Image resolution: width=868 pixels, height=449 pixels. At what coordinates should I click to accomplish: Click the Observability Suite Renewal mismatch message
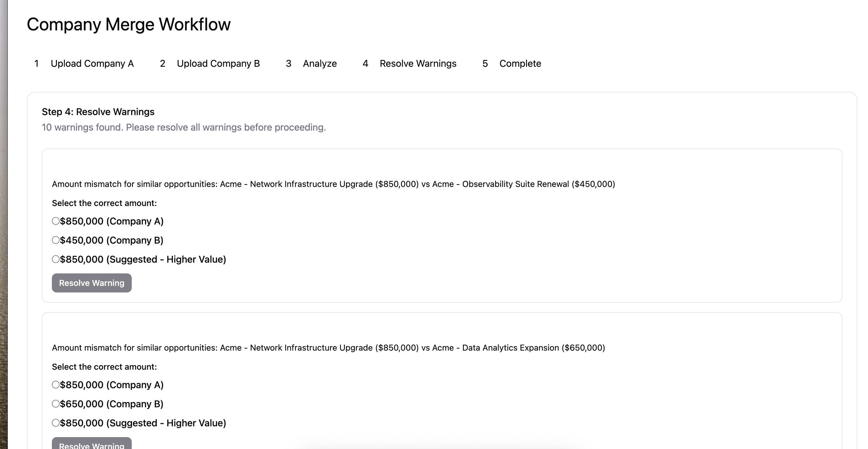coord(333,184)
